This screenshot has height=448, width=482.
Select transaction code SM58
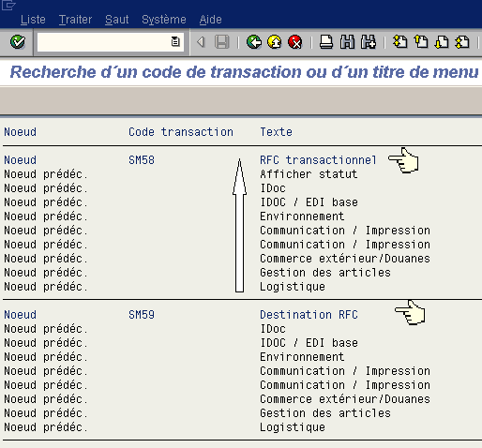pos(142,160)
